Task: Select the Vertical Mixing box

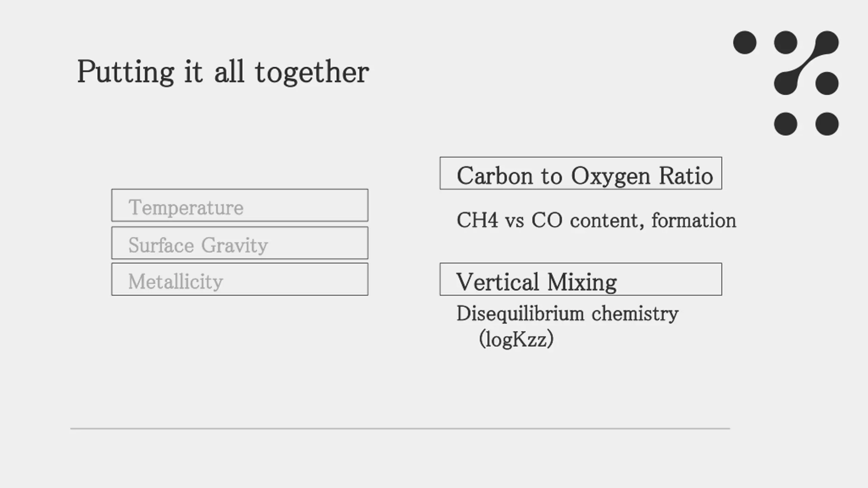Action: click(x=581, y=279)
